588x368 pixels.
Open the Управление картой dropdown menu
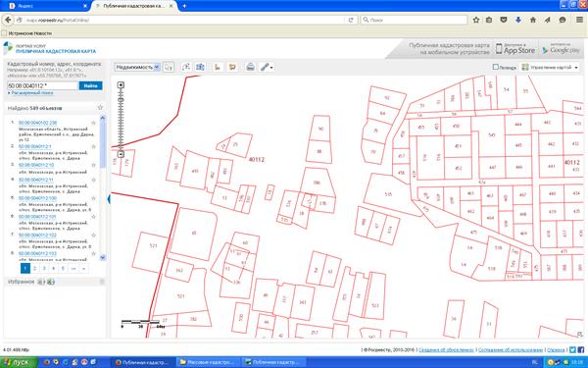(550, 67)
